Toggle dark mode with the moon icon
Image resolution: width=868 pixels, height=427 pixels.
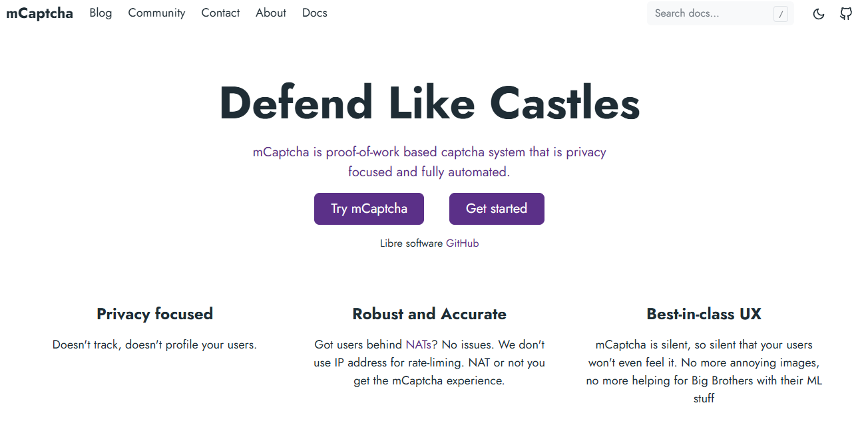point(819,13)
